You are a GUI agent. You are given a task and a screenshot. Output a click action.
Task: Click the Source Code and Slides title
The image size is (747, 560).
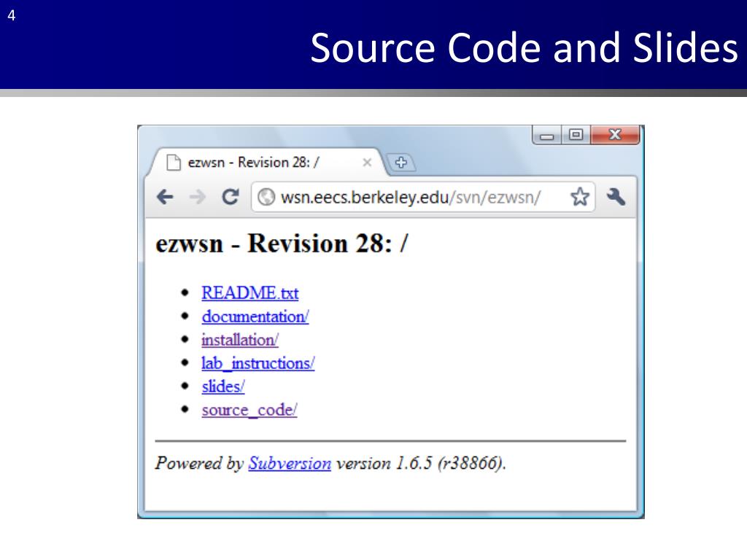pyautogui.click(x=524, y=47)
